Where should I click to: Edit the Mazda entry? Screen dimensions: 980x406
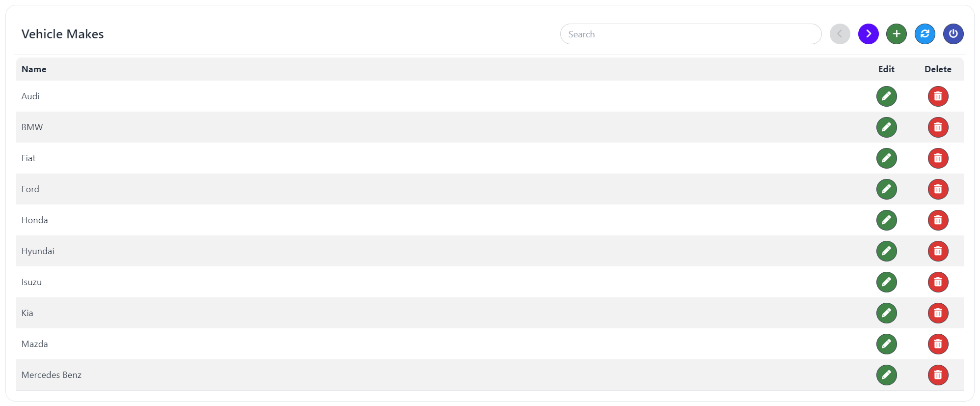coord(886,344)
